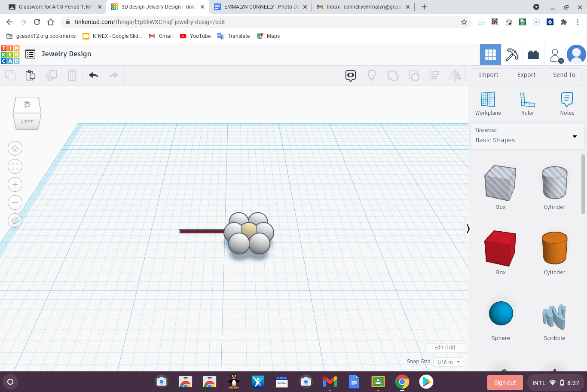Open the Basic Shapes dropdown
This screenshot has height=392, width=587.
point(527,136)
